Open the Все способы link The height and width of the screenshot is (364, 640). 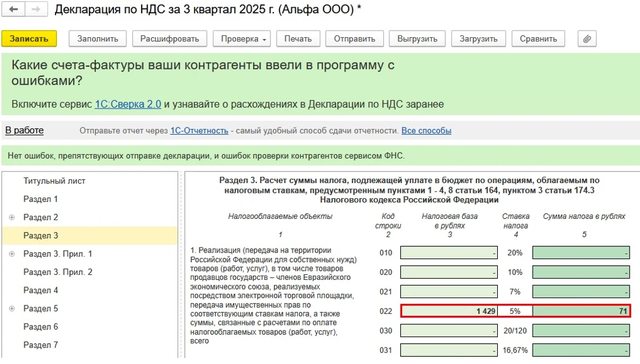coord(426,130)
